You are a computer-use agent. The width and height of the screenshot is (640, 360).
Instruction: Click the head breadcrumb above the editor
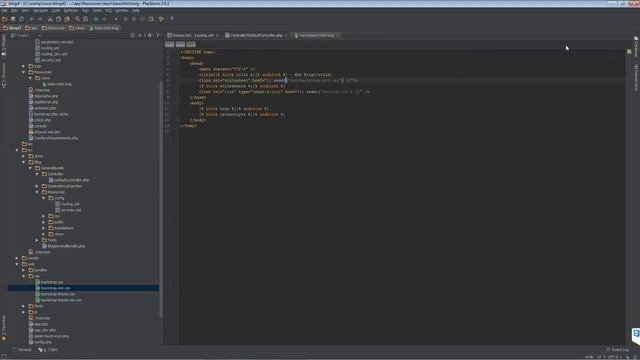pyautogui.click(x=180, y=44)
